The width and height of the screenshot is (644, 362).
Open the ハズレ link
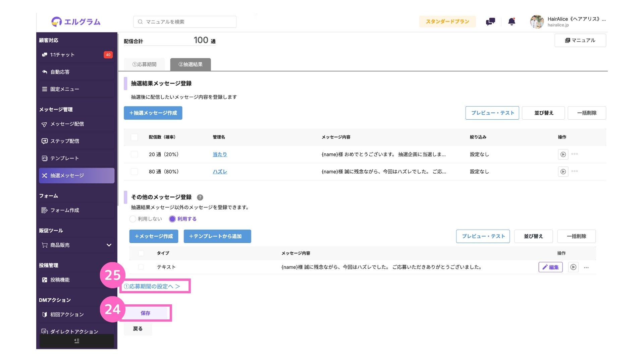[220, 172]
